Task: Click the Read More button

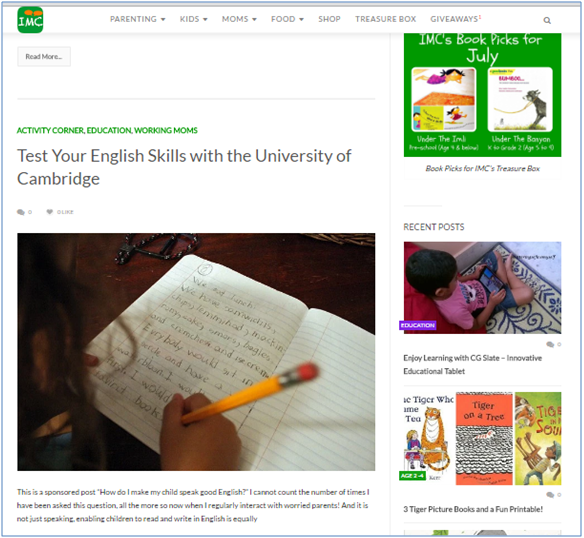Action: (x=44, y=57)
